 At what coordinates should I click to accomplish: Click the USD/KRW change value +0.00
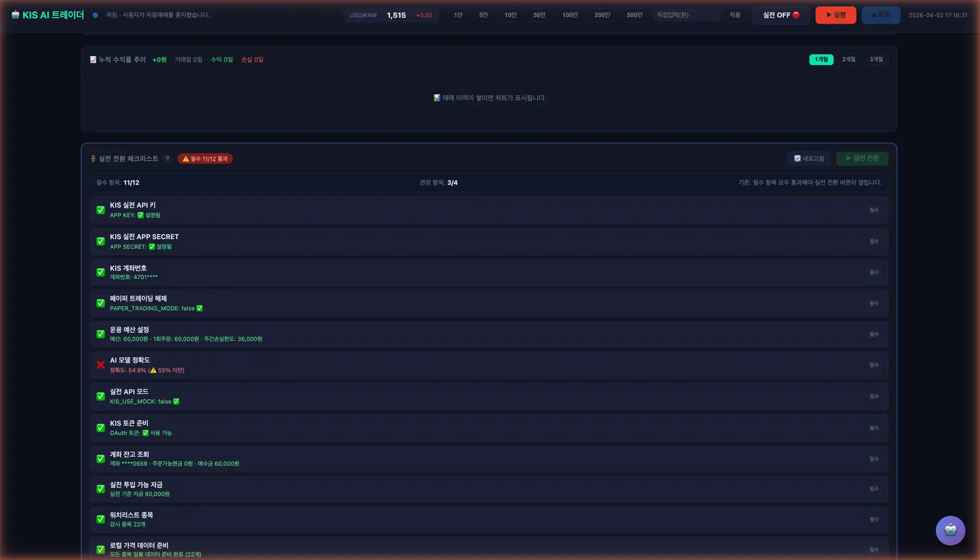(x=424, y=15)
